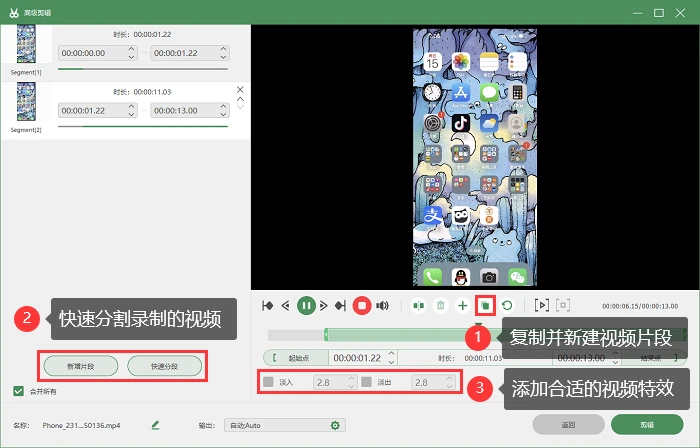The width and height of the screenshot is (700, 448).
Task: Open output settings via green gear icon
Action: coord(335,425)
